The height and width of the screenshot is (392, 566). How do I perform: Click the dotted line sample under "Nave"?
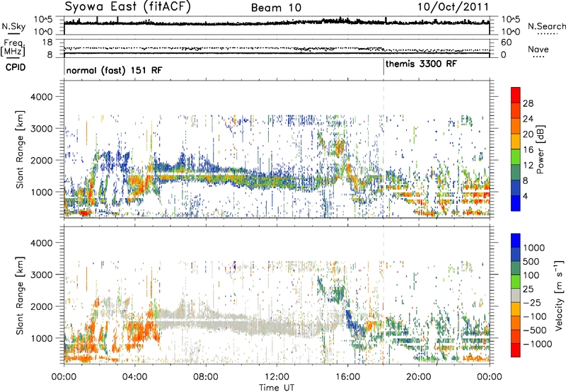pos(538,57)
